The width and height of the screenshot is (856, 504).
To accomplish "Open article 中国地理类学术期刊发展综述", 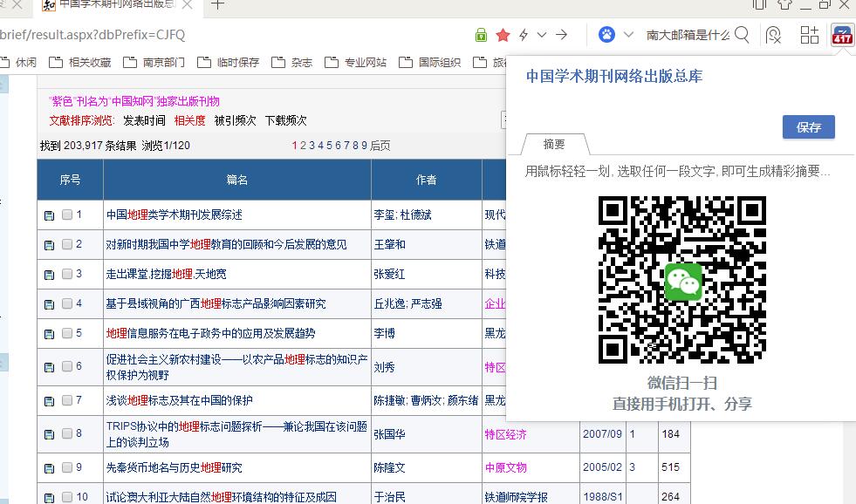I will tap(175, 215).
